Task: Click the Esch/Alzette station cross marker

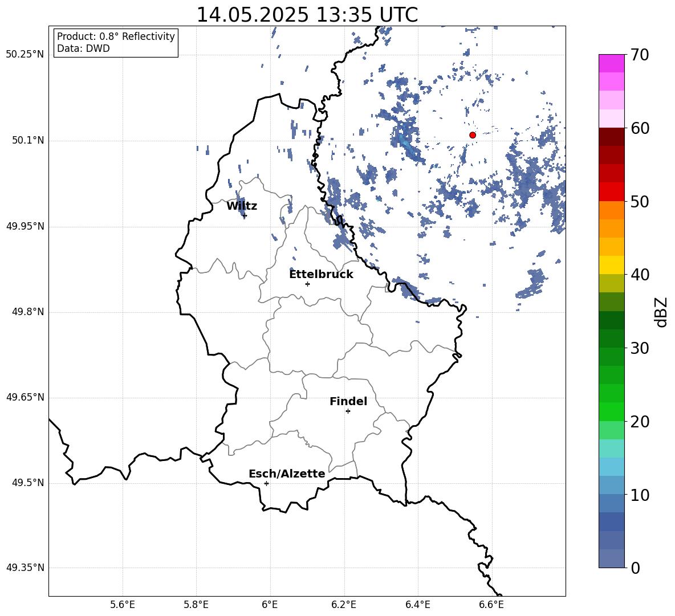Action: (266, 483)
